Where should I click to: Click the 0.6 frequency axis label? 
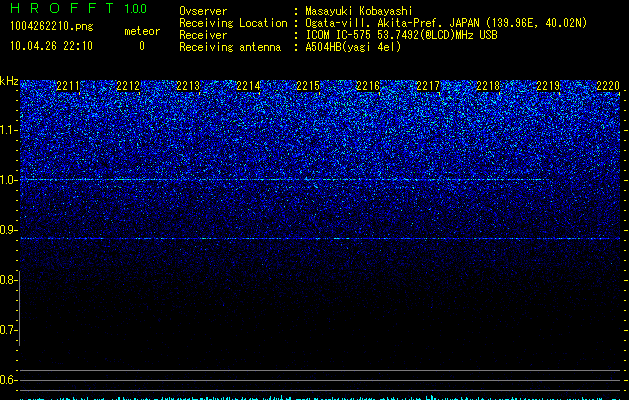(8, 380)
